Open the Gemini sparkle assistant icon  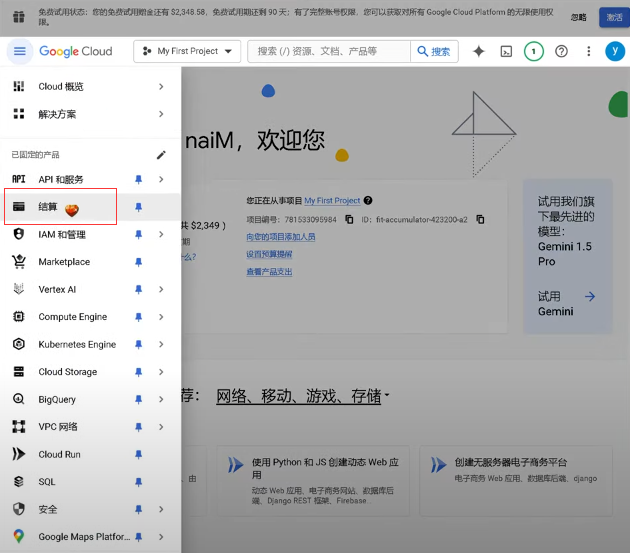(479, 51)
